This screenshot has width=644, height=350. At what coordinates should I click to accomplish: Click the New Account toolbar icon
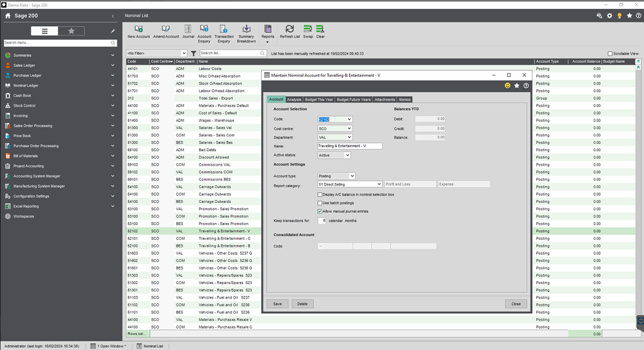[138, 32]
